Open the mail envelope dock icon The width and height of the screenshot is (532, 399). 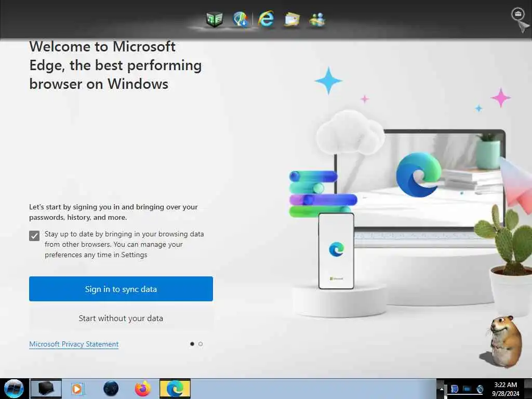(291, 19)
